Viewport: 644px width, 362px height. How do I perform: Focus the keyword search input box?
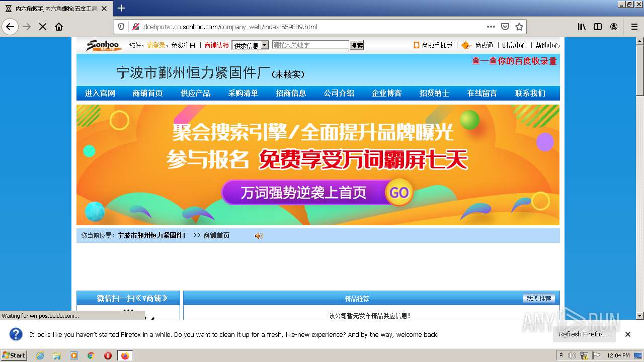(x=310, y=45)
